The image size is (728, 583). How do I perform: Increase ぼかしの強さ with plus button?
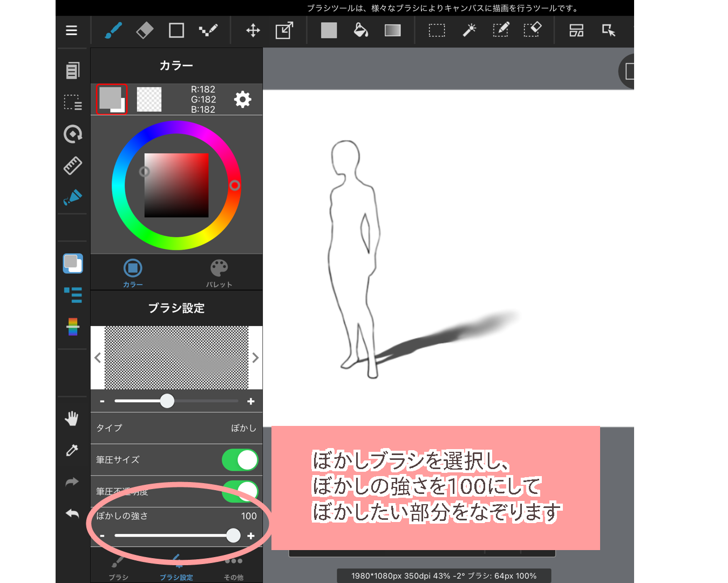tap(250, 536)
